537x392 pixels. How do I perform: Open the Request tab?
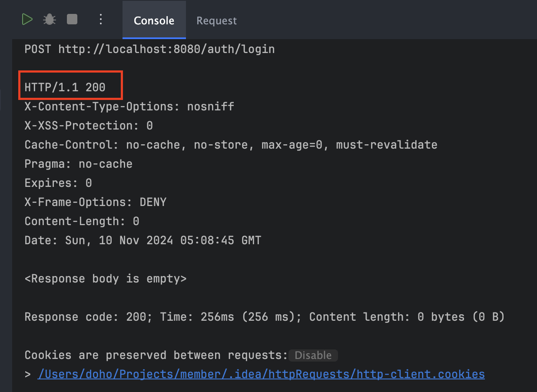(x=217, y=20)
